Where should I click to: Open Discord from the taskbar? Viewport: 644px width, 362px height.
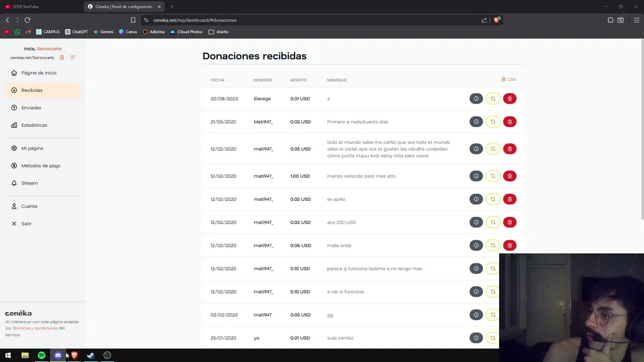[58, 355]
